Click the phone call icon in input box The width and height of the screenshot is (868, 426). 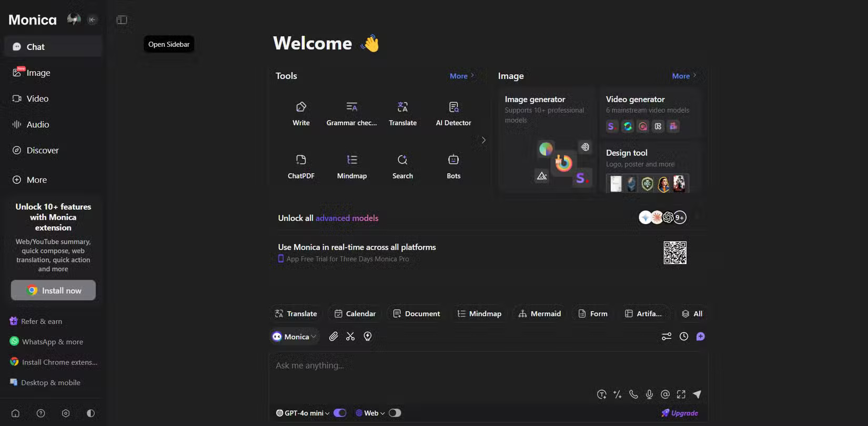[633, 394]
